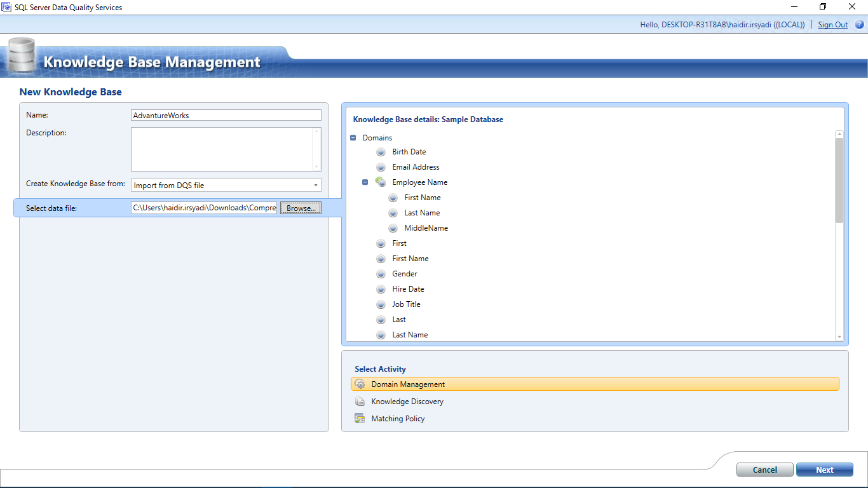Screen dimensions: 868x488
Task: Collapse the Employee Name domain node
Action: [365, 182]
